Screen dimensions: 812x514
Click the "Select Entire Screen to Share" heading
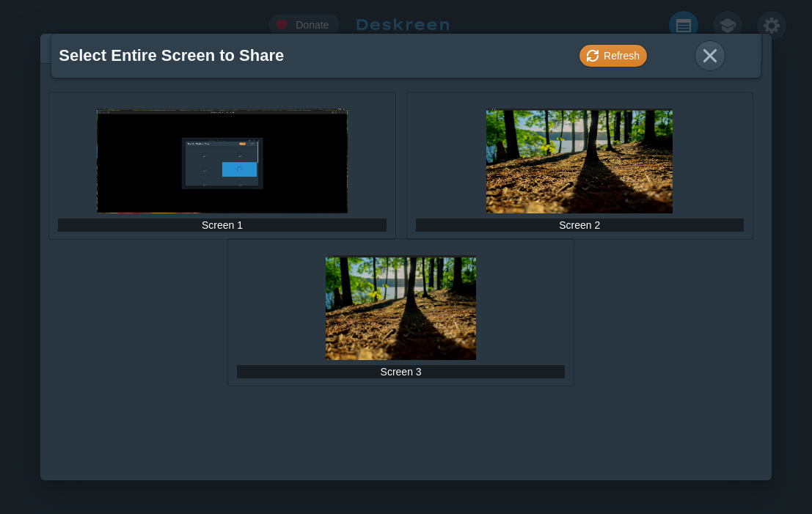(171, 56)
